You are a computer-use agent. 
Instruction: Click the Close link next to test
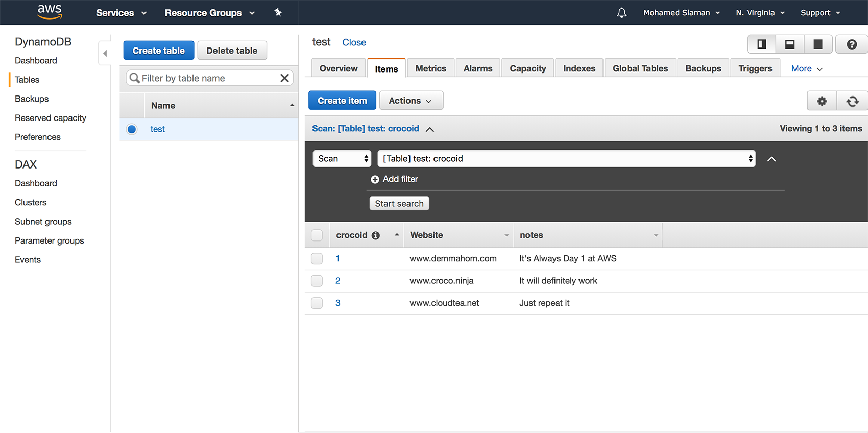pyautogui.click(x=354, y=42)
